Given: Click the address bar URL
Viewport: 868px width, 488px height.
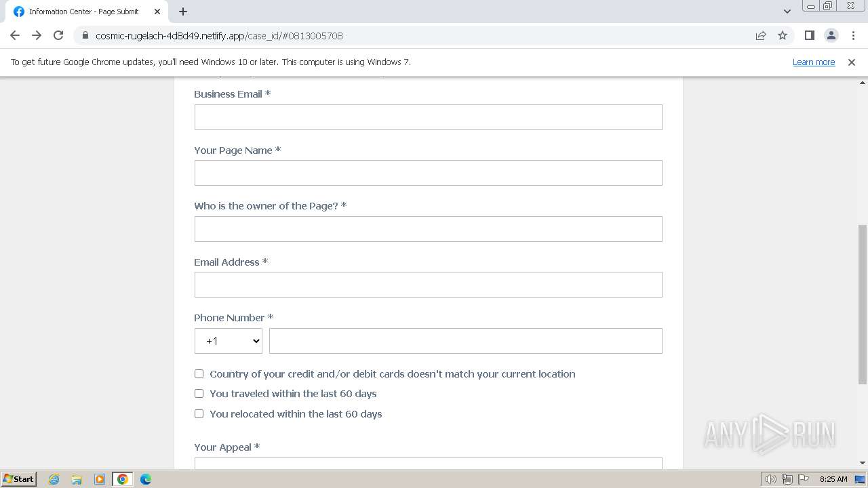Looking at the screenshot, I should pyautogui.click(x=219, y=35).
